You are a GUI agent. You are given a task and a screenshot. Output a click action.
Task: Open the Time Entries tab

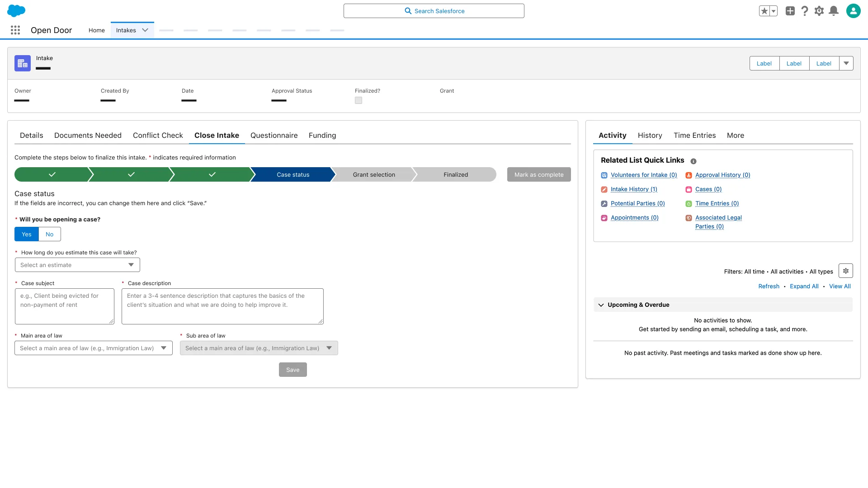[x=694, y=136]
